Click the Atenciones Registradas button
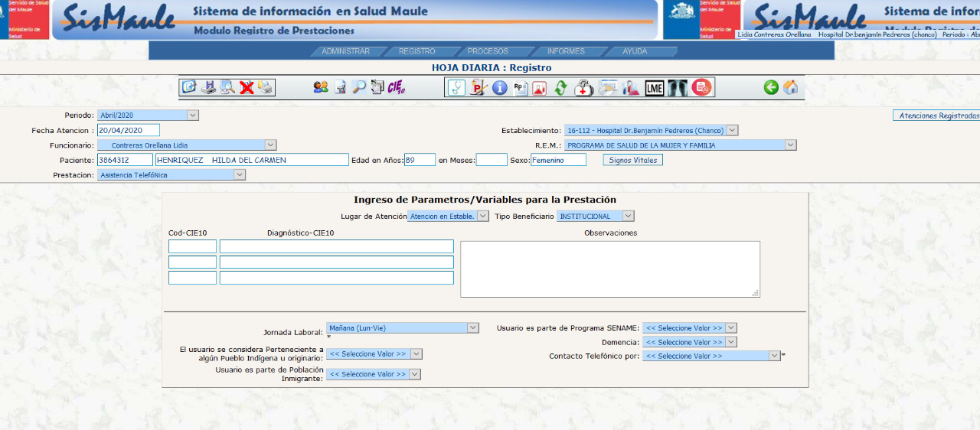Image resolution: width=980 pixels, height=430 pixels. (937, 116)
